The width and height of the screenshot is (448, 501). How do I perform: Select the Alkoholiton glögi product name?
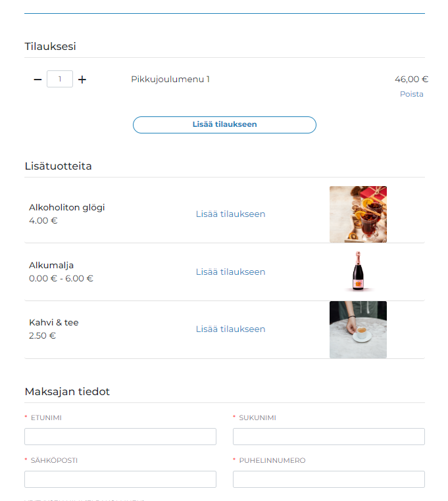point(67,208)
